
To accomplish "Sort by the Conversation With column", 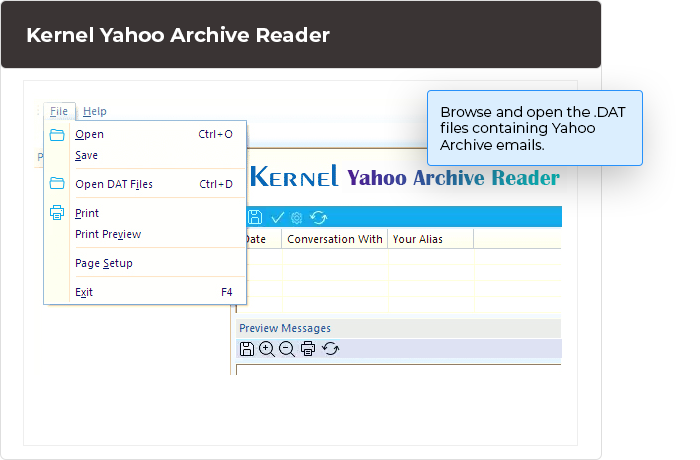I will [x=335, y=239].
